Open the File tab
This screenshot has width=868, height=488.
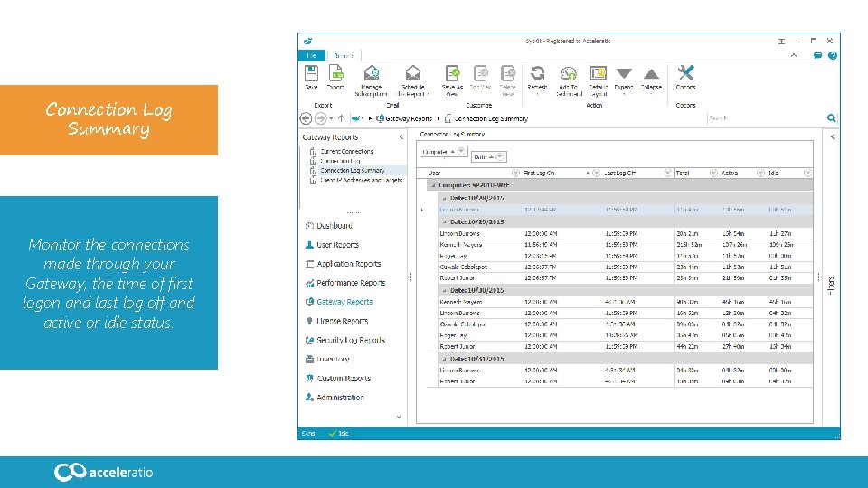(312, 55)
